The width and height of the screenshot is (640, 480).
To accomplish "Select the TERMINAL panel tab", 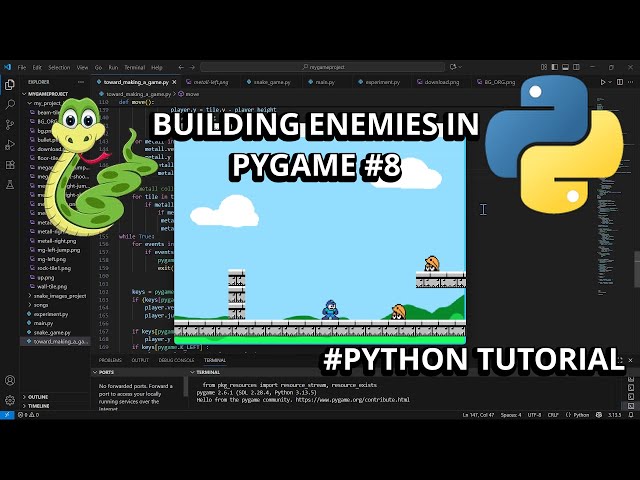I will 215,360.
